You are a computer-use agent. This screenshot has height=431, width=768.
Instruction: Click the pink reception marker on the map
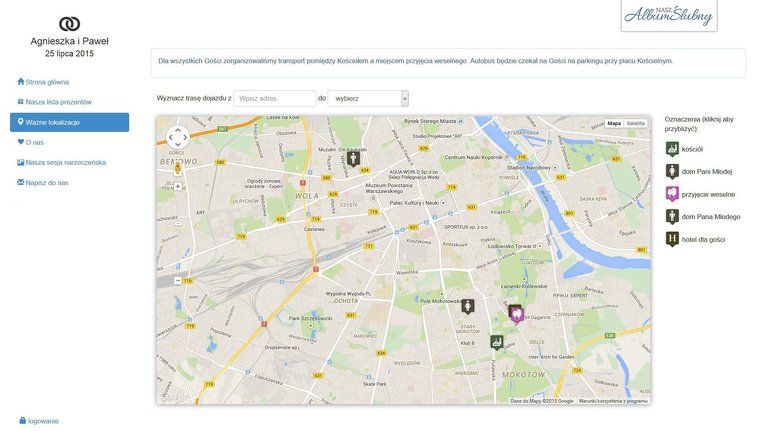(x=516, y=314)
